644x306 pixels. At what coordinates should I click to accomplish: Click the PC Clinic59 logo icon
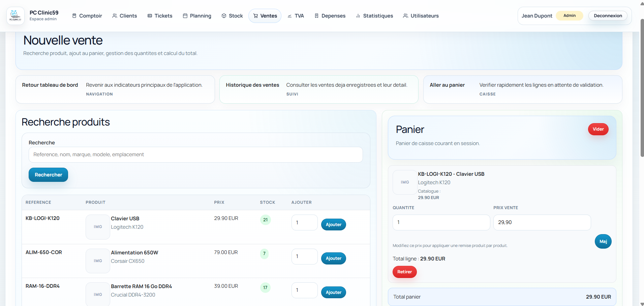tap(16, 16)
